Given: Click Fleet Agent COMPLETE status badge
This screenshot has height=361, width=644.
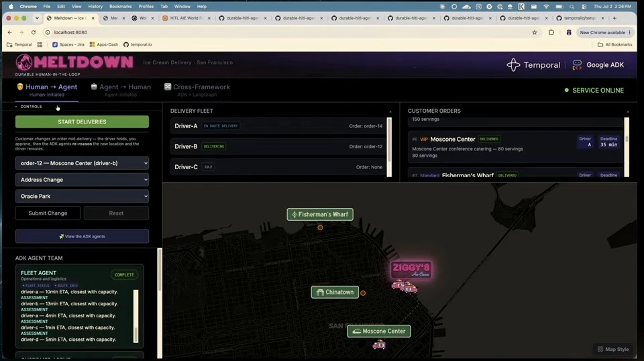Looking at the screenshot, I should coord(125,274).
